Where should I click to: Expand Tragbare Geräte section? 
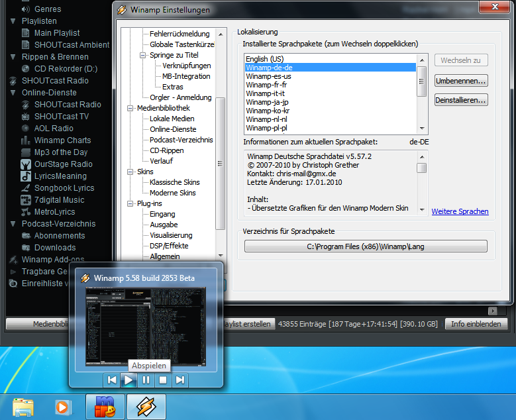pyautogui.click(x=13, y=272)
